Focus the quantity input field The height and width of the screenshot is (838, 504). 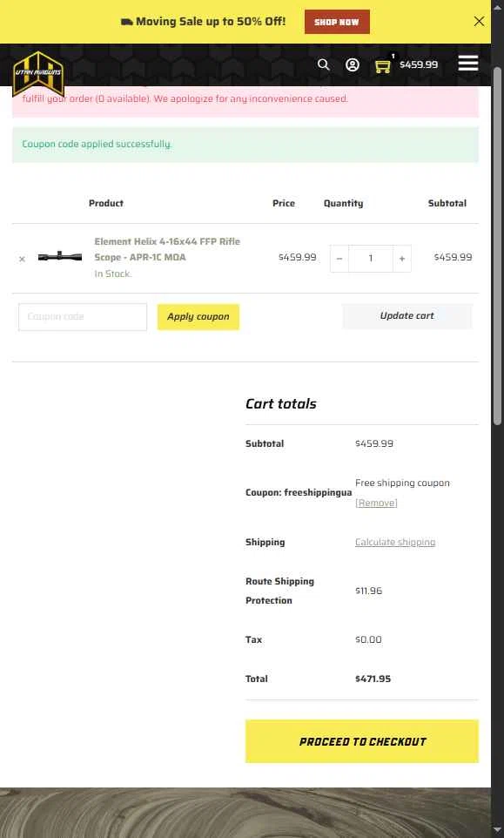tap(371, 259)
